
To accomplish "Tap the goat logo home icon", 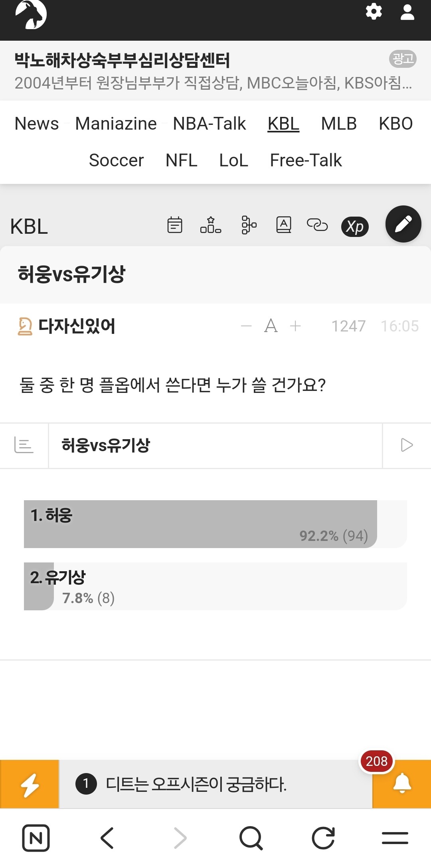I will [x=31, y=14].
